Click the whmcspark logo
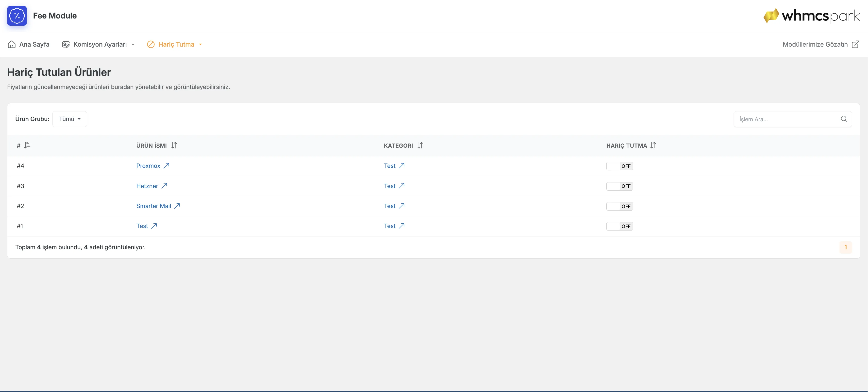868x392 pixels. tap(811, 16)
